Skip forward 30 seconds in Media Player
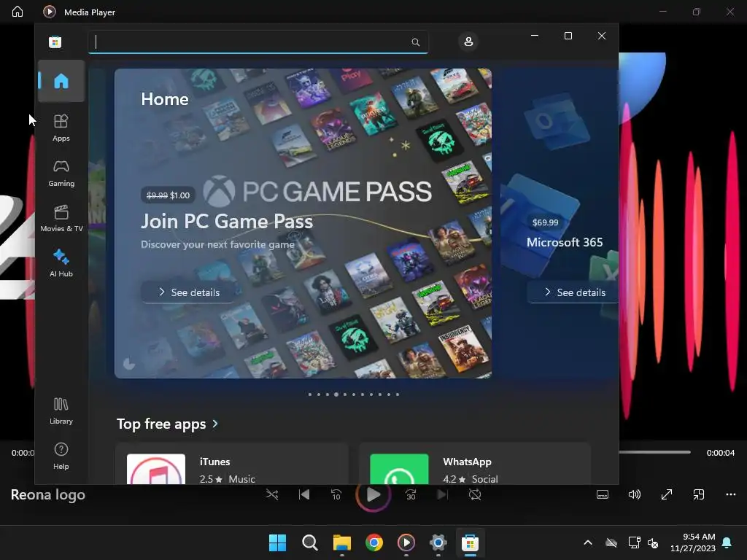The width and height of the screenshot is (747, 560). (x=411, y=495)
